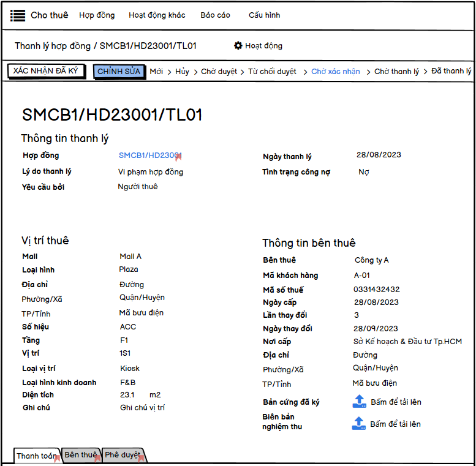This screenshot has height=466, width=476.
Task: Click Bấm để tải lên for Biên bản nghiệm thu
Action: tap(395, 424)
